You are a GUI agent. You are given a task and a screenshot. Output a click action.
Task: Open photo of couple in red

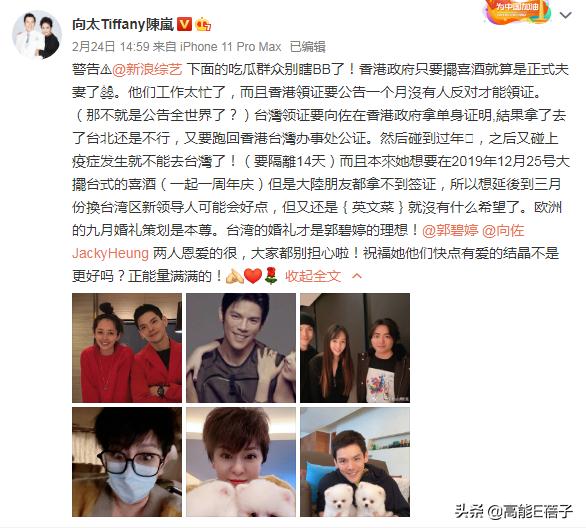click(x=127, y=348)
